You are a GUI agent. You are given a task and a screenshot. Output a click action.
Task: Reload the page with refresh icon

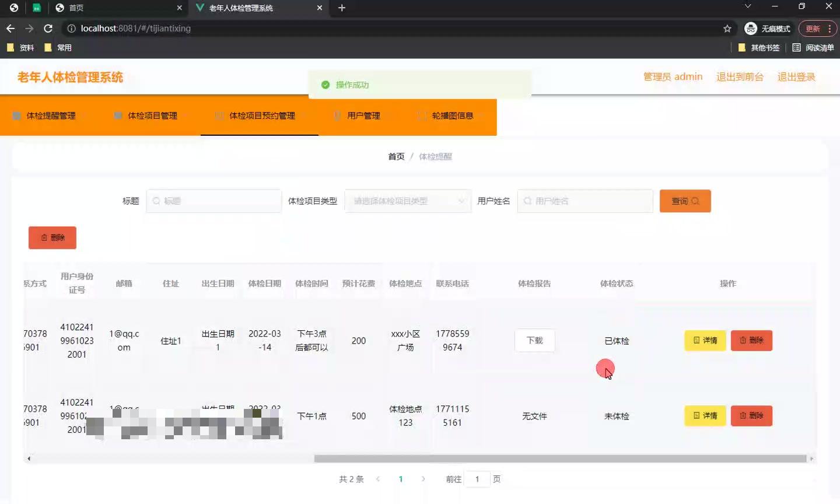point(48,29)
